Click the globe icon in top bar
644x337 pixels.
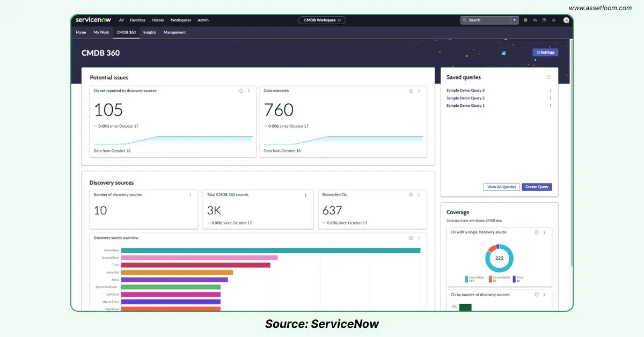(525, 20)
